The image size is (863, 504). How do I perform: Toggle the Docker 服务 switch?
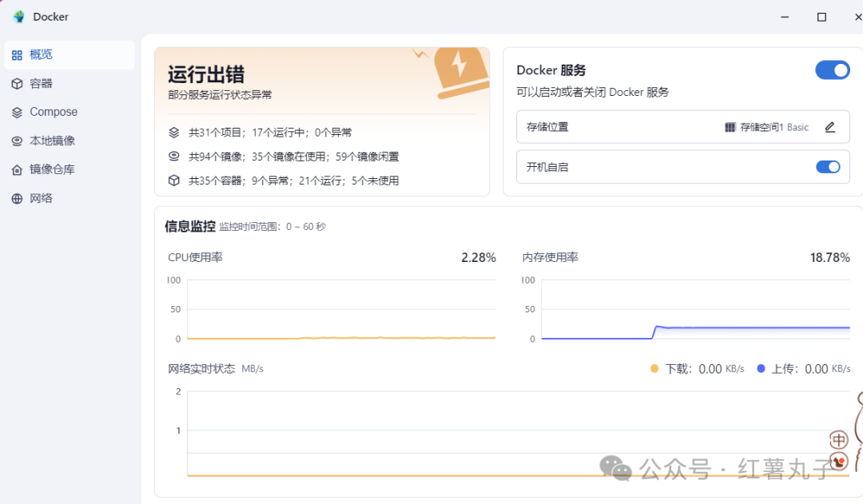coord(832,70)
